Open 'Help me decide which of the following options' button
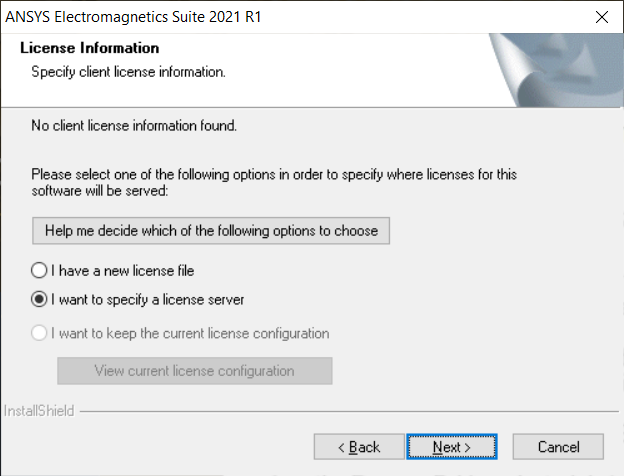Image resolution: width=624 pixels, height=476 pixels. 211,230
